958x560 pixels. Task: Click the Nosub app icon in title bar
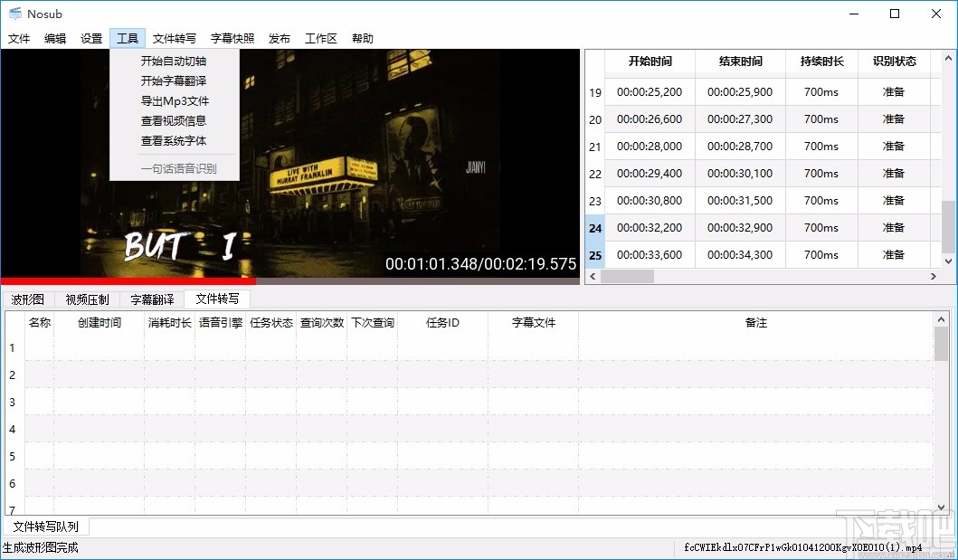pos(15,14)
